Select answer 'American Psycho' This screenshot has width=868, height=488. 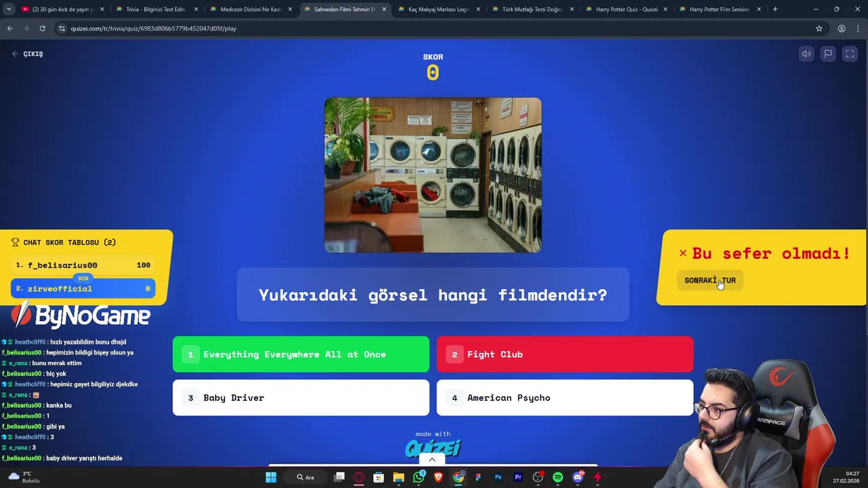tap(565, 398)
